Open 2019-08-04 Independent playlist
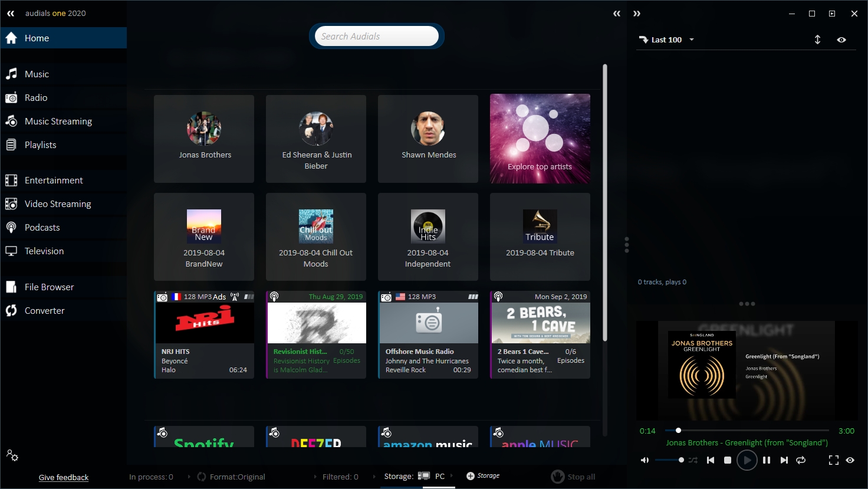 pyautogui.click(x=428, y=237)
